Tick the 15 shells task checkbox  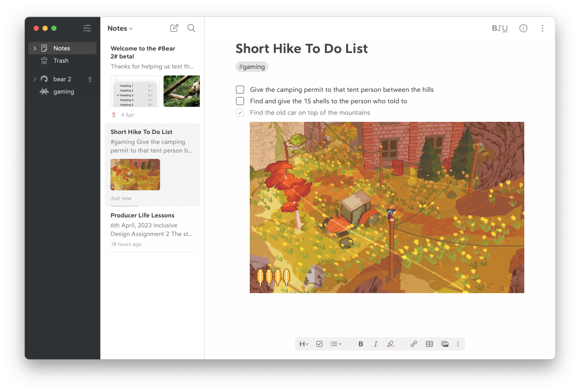coord(240,101)
